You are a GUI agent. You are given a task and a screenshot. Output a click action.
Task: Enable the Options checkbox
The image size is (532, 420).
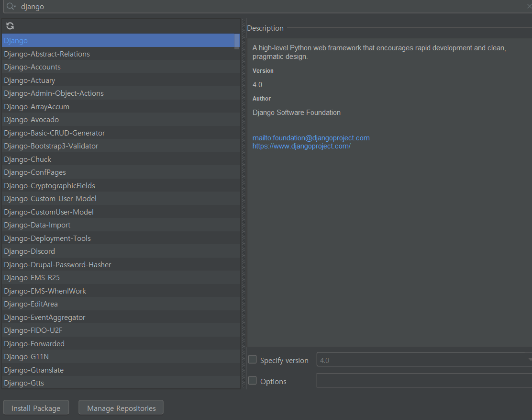pyautogui.click(x=253, y=381)
